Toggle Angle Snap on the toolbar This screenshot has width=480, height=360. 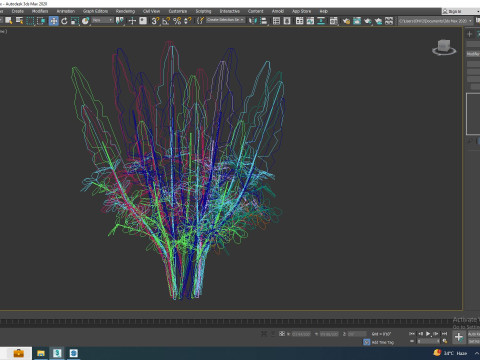coord(166,21)
